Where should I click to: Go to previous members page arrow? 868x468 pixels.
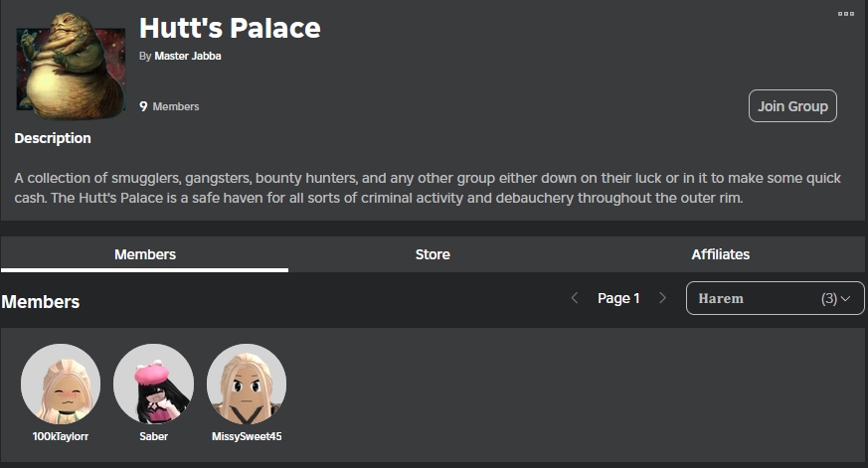pos(575,298)
